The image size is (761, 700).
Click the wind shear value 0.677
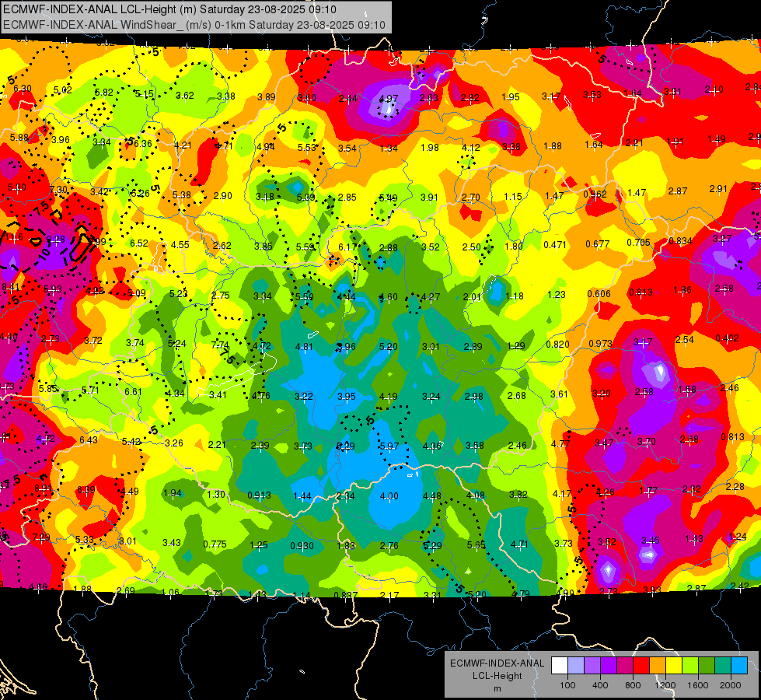[x=597, y=244]
